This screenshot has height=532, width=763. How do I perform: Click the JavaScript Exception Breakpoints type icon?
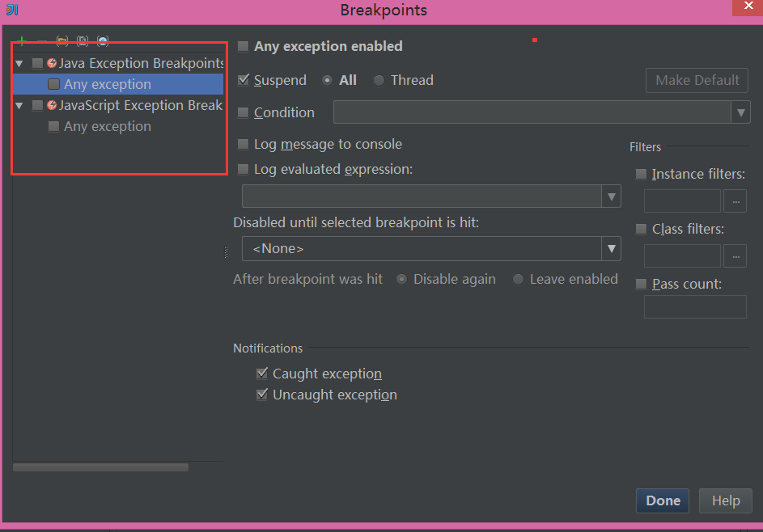pyautogui.click(x=50, y=105)
